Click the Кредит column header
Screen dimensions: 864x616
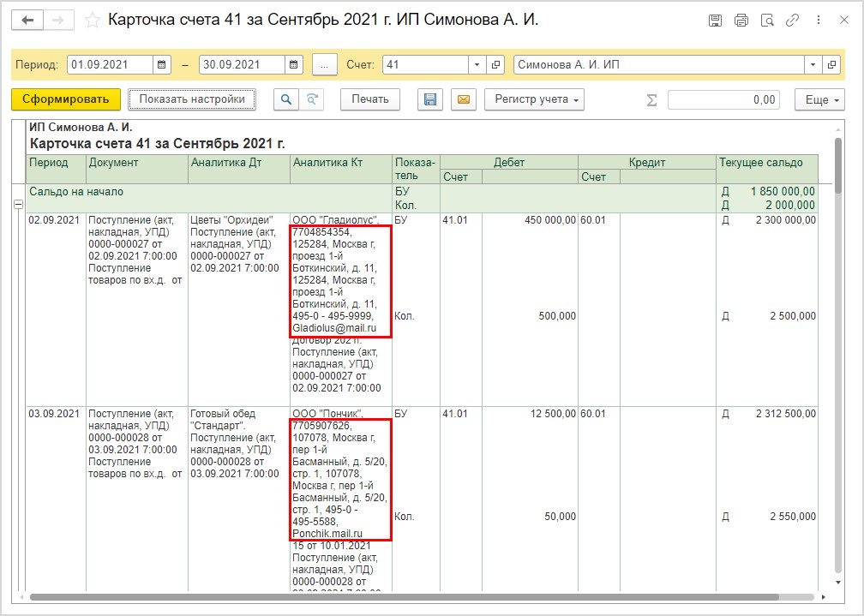[647, 163]
